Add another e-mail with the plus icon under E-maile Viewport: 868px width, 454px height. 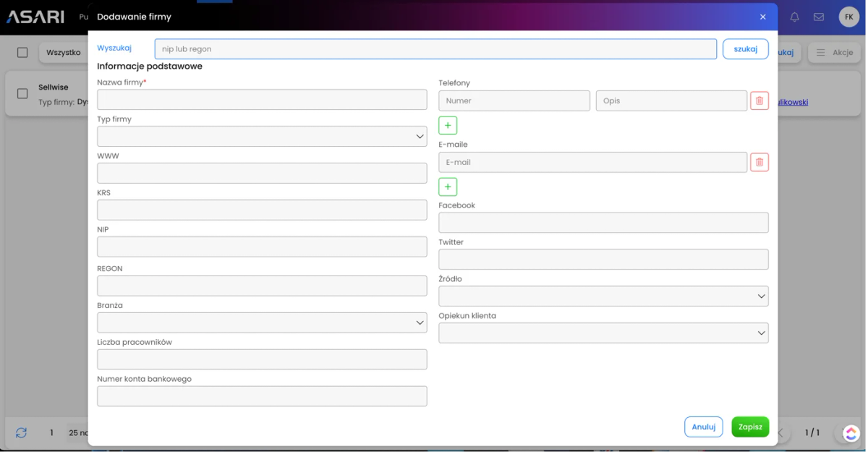(448, 187)
